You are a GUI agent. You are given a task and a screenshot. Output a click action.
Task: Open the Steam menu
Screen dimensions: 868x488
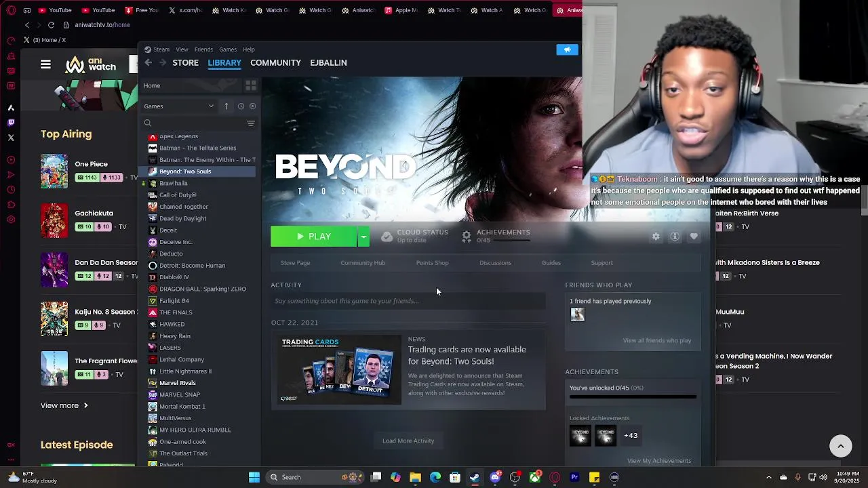coord(157,49)
